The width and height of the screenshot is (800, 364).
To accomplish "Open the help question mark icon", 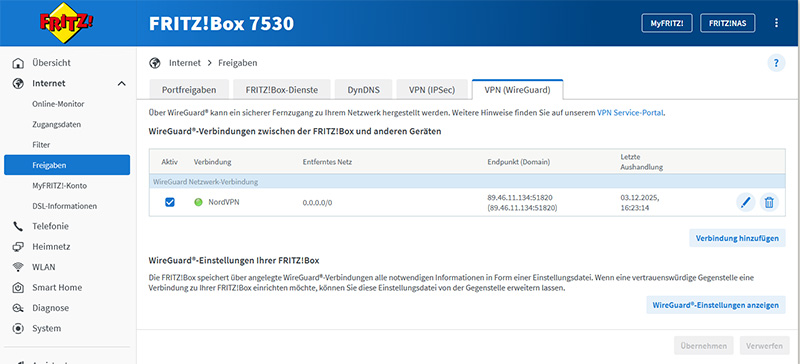I will pos(776,63).
